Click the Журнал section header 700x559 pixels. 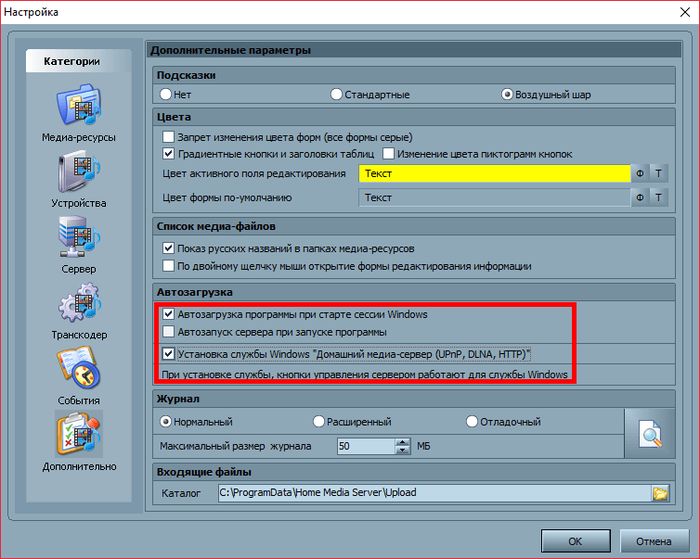[x=414, y=399]
